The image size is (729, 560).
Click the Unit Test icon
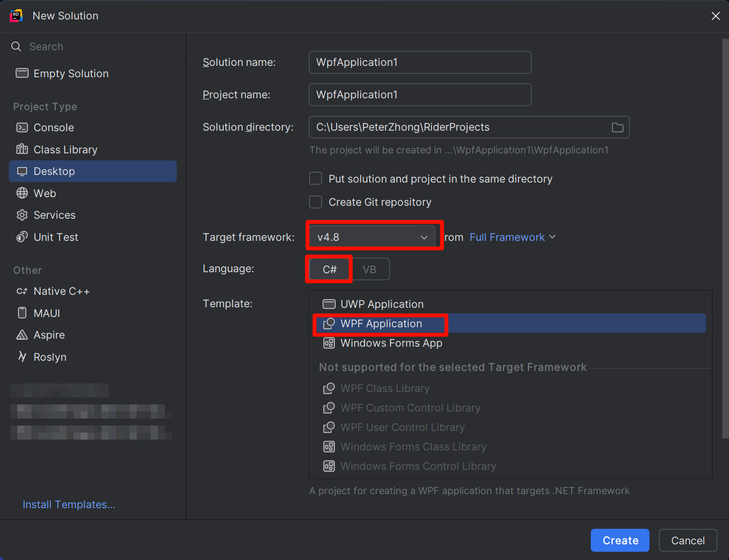click(22, 237)
